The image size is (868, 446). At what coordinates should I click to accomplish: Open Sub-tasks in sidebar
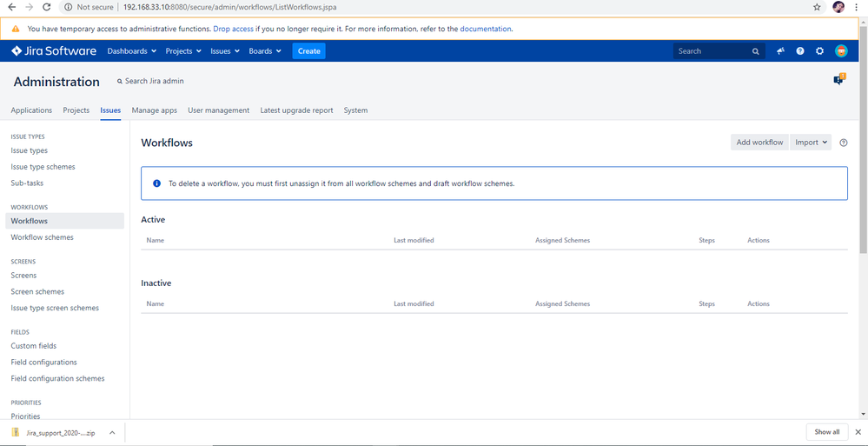(27, 183)
